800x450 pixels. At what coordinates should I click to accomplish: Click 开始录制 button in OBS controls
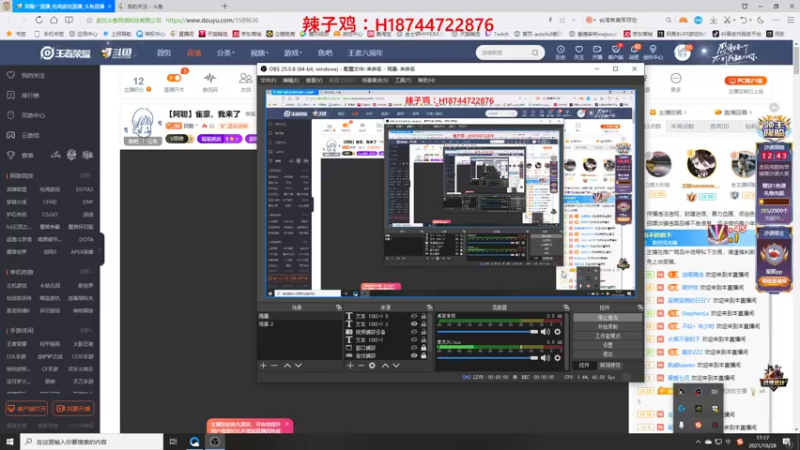(607, 327)
